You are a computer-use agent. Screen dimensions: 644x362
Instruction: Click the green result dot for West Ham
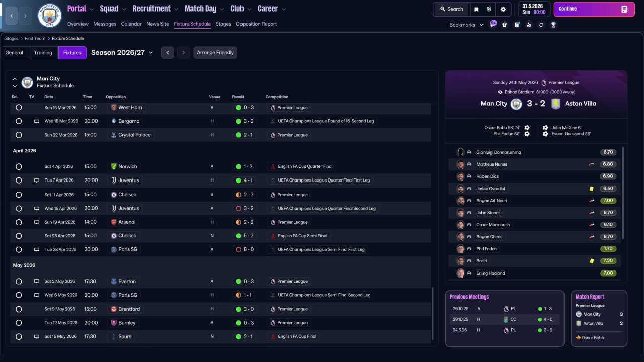click(238, 108)
